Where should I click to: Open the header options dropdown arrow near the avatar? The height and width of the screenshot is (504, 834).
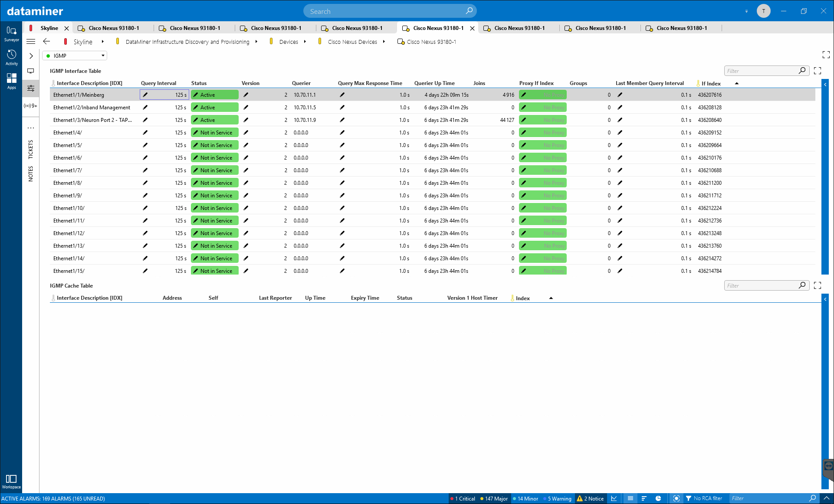tap(746, 11)
